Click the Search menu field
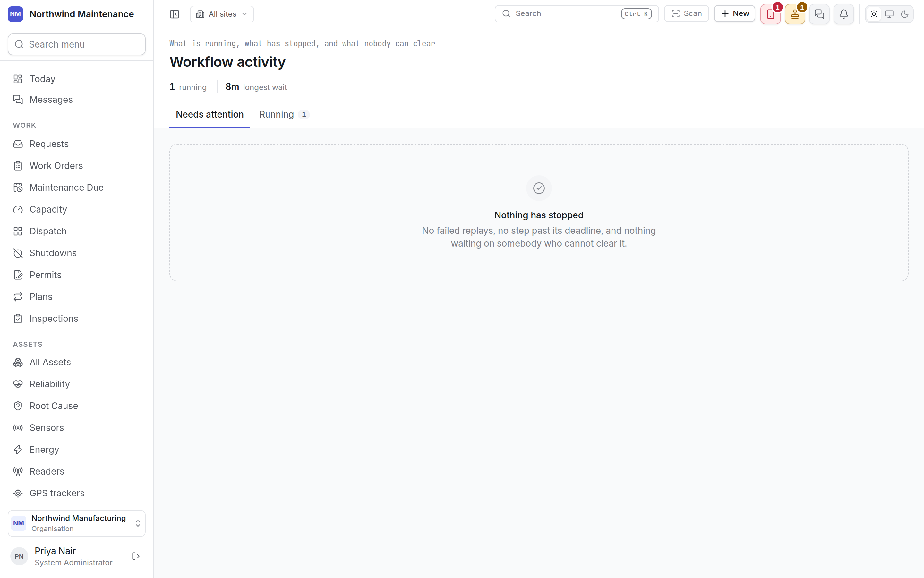Image resolution: width=924 pixels, height=578 pixels. (77, 44)
